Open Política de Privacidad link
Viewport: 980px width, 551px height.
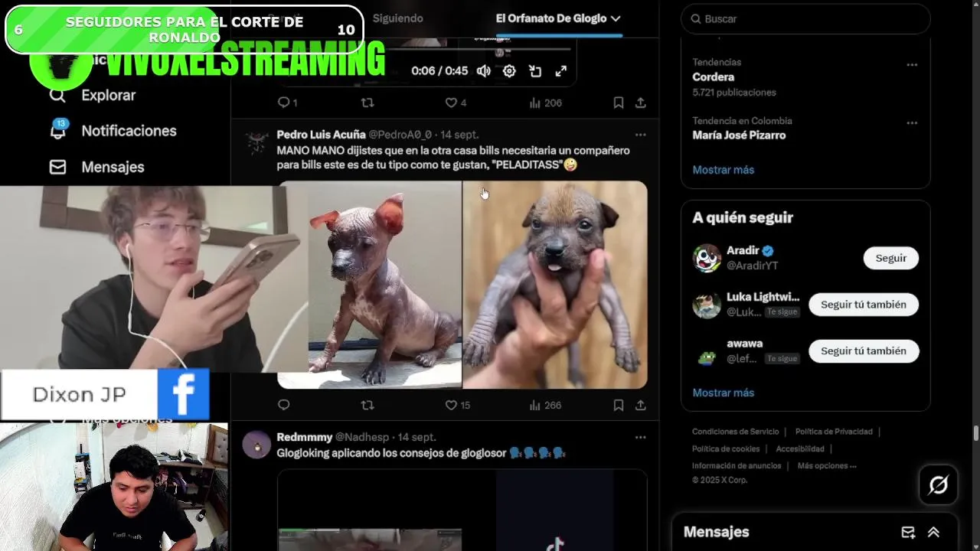tap(834, 432)
